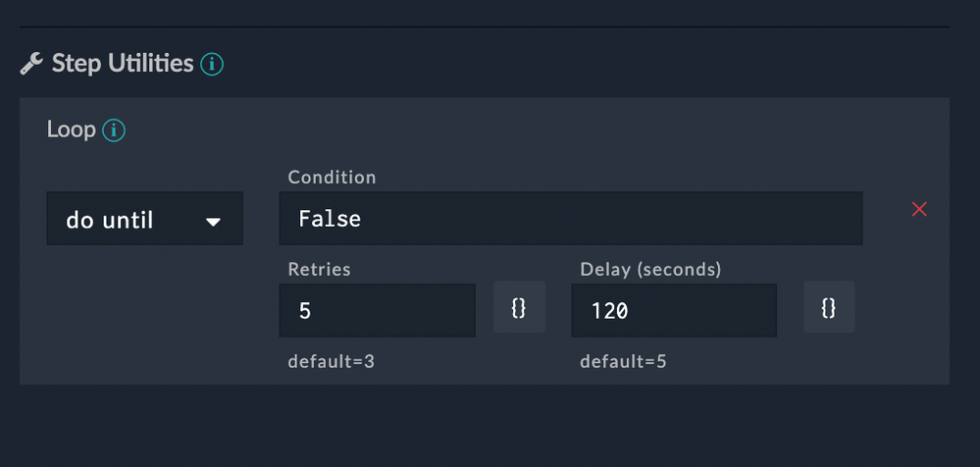Focus the Condition field containing False
This screenshot has width=980, height=467.
point(570,218)
